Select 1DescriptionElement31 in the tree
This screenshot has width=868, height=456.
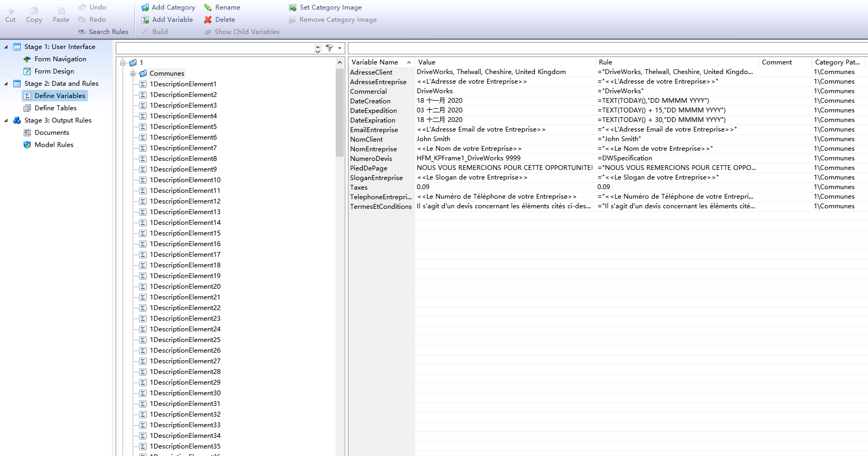(x=185, y=404)
